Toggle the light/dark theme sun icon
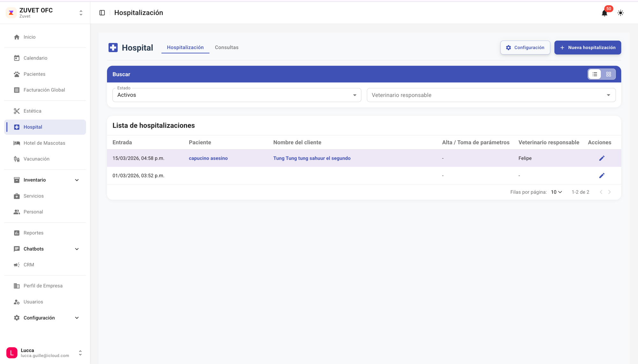The height and width of the screenshot is (364, 638). point(620,13)
